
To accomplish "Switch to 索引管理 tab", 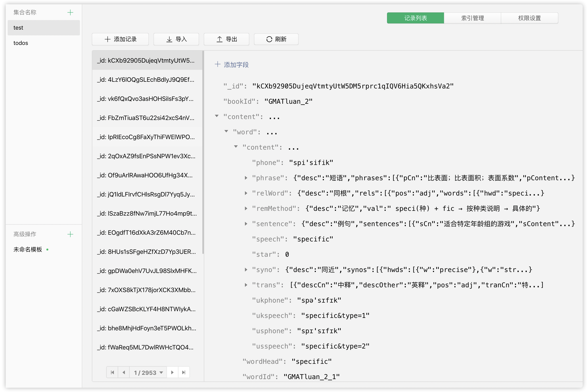I will (472, 18).
